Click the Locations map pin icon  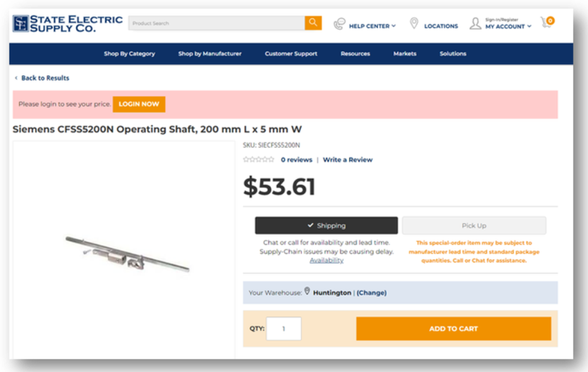point(414,24)
